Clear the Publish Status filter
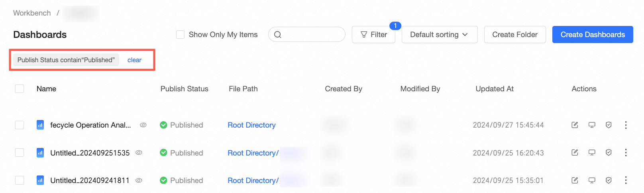The image size is (644, 193). [x=134, y=60]
